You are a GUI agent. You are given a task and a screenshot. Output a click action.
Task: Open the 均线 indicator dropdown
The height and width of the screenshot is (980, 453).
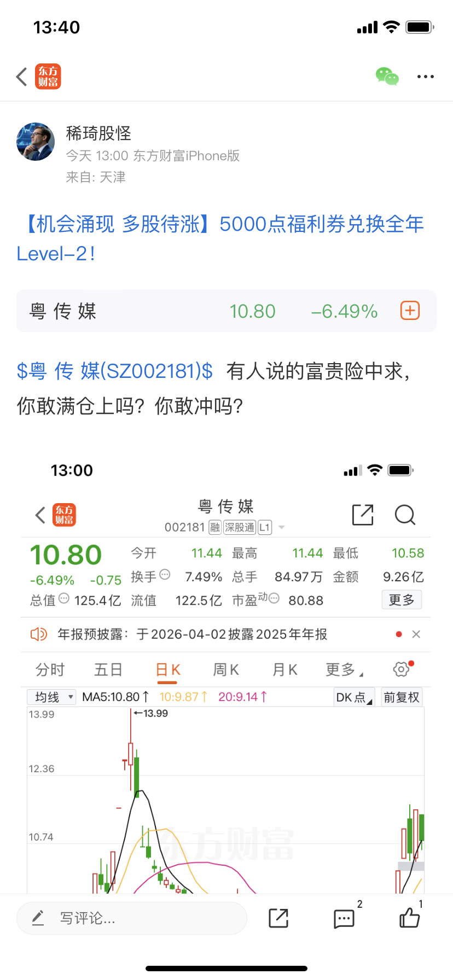[51, 697]
